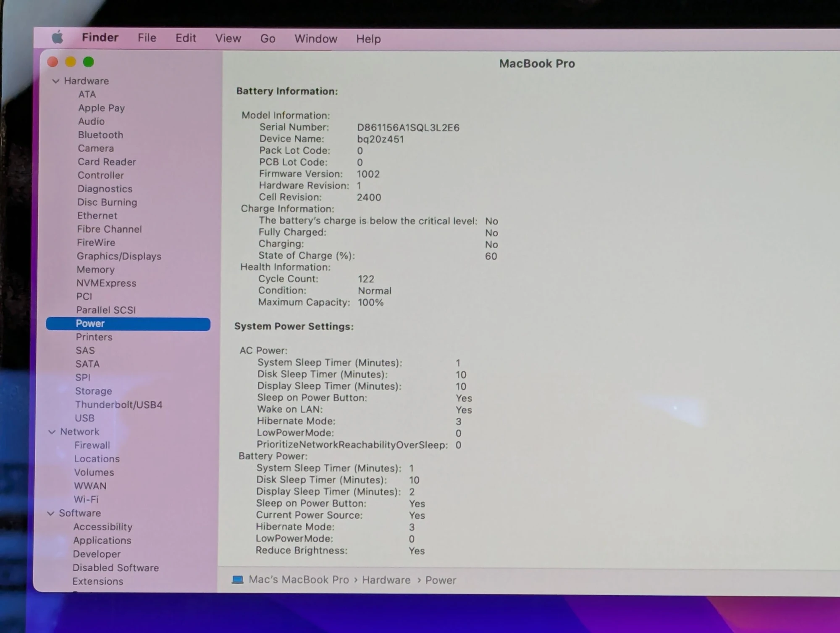Select Graphics/Displays in the sidebar
Image resolution: width=840 pixels, height=633 pixels.
tap(119, 256)
